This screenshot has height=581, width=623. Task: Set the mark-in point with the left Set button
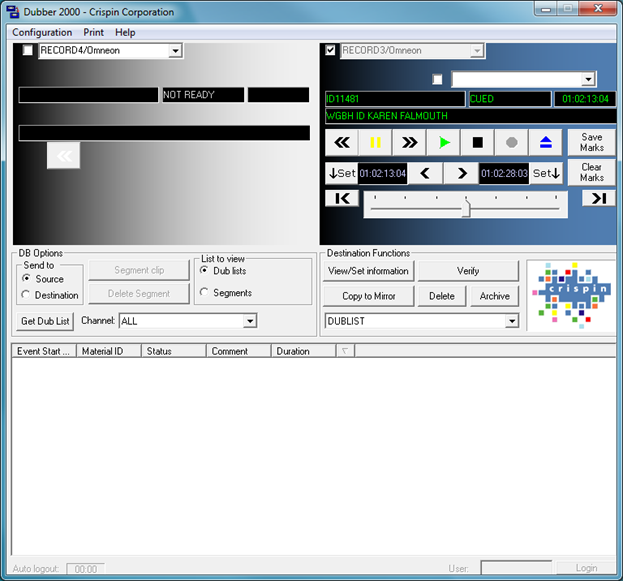(342, 173)
